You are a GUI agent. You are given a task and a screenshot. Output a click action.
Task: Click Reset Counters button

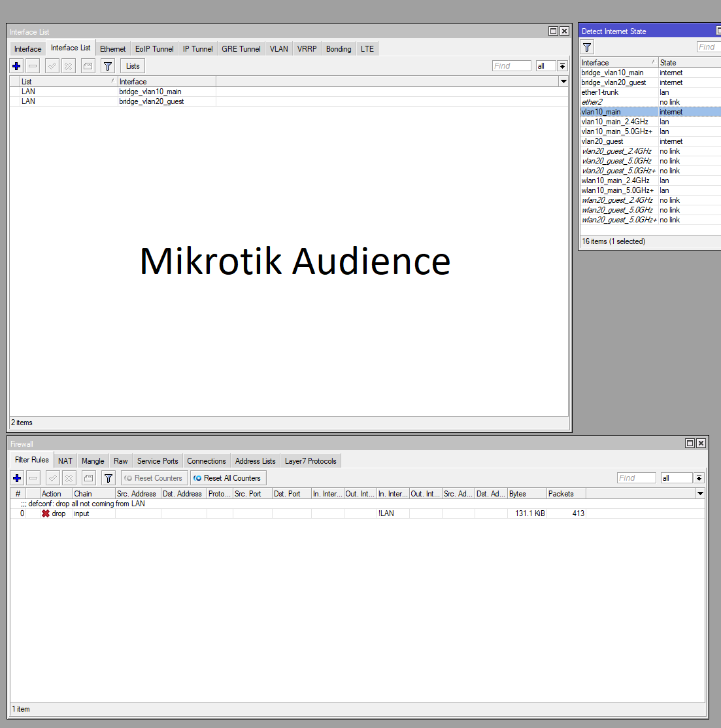click(154, 477)
